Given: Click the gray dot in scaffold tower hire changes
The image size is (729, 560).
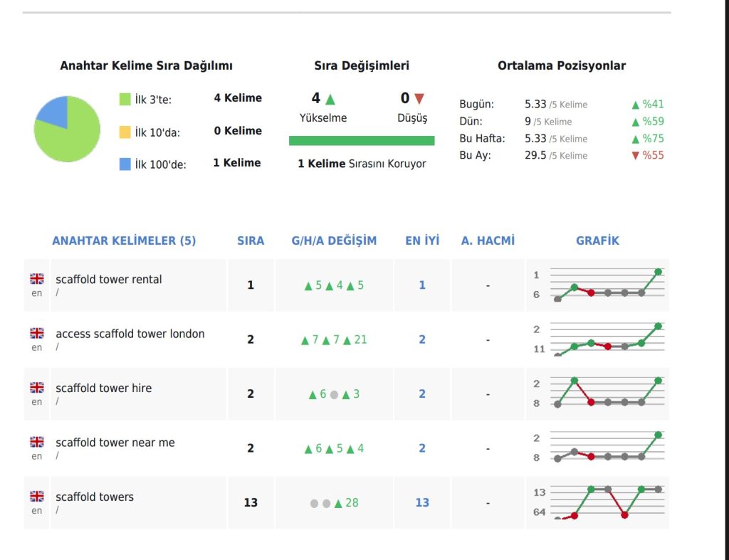Looking at the screenshot, I should (x=334, y=394).
